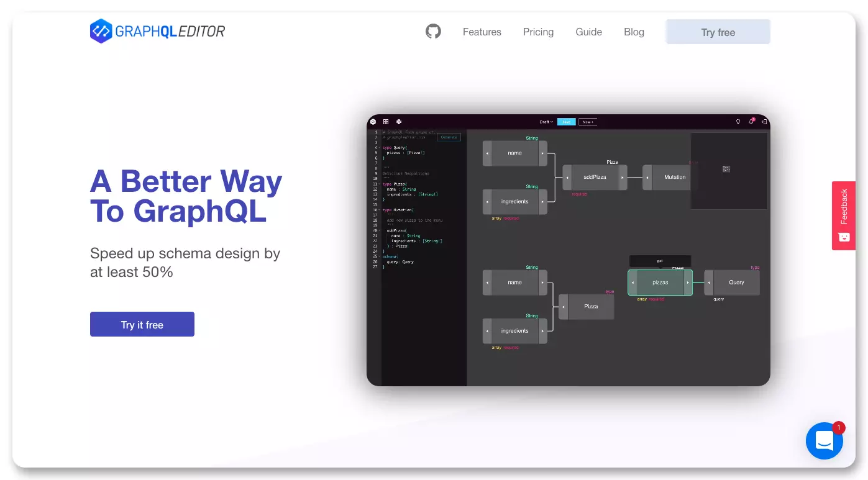The width and height of the screenshot is (868, 480).
Task: Click the 'get' tooltip above pizzas node
Action: (660, 261)
